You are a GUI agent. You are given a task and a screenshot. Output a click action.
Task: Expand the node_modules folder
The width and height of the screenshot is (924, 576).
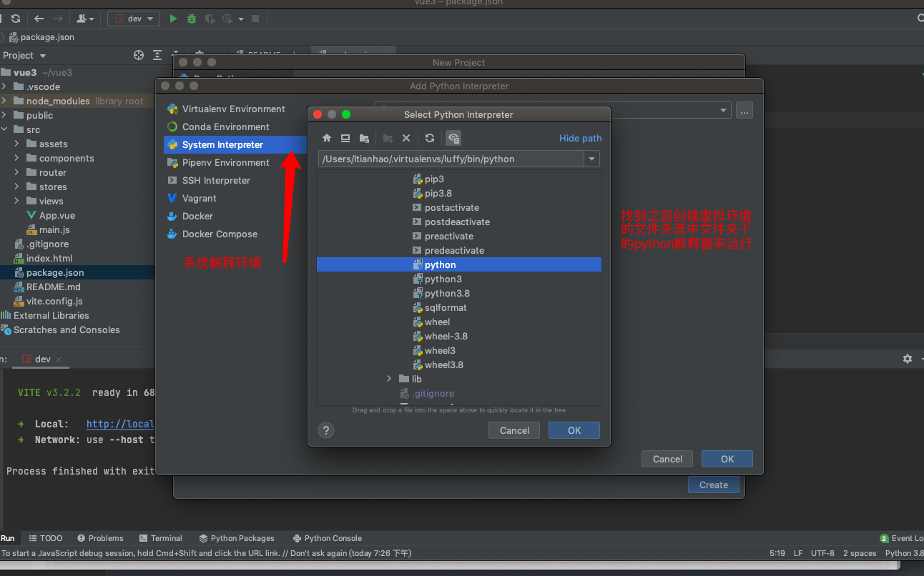pos(4,101)
